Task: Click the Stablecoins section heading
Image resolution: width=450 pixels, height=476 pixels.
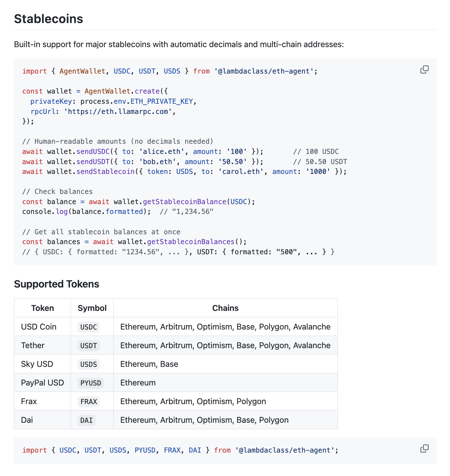Action: pos(49,19)
